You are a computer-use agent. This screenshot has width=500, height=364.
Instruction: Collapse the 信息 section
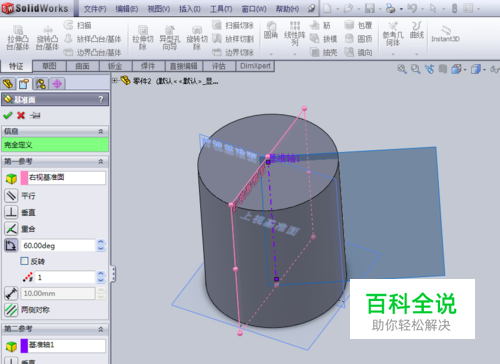101,131
